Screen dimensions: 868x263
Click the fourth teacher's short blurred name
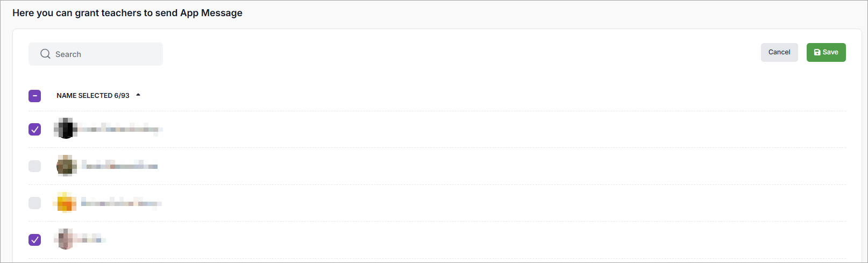coord(90,239)
